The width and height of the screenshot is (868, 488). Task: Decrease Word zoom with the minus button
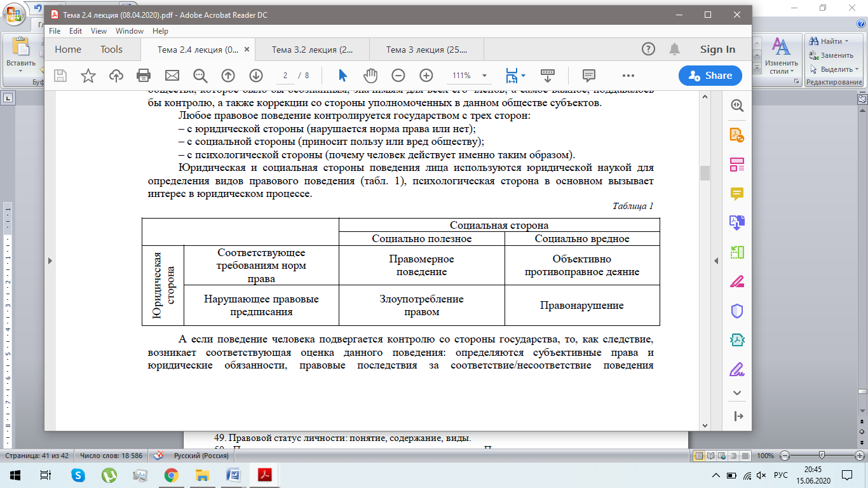click(785, 456)
